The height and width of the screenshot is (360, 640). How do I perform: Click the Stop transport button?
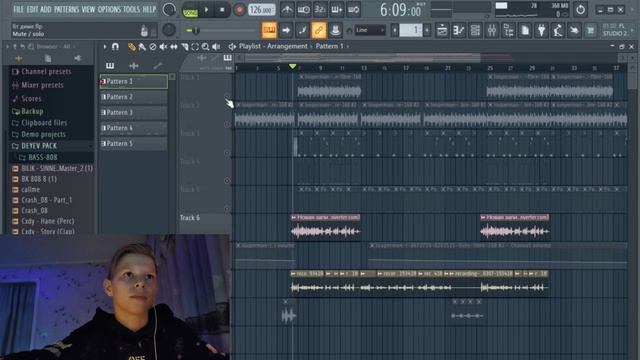click(222, 10)
